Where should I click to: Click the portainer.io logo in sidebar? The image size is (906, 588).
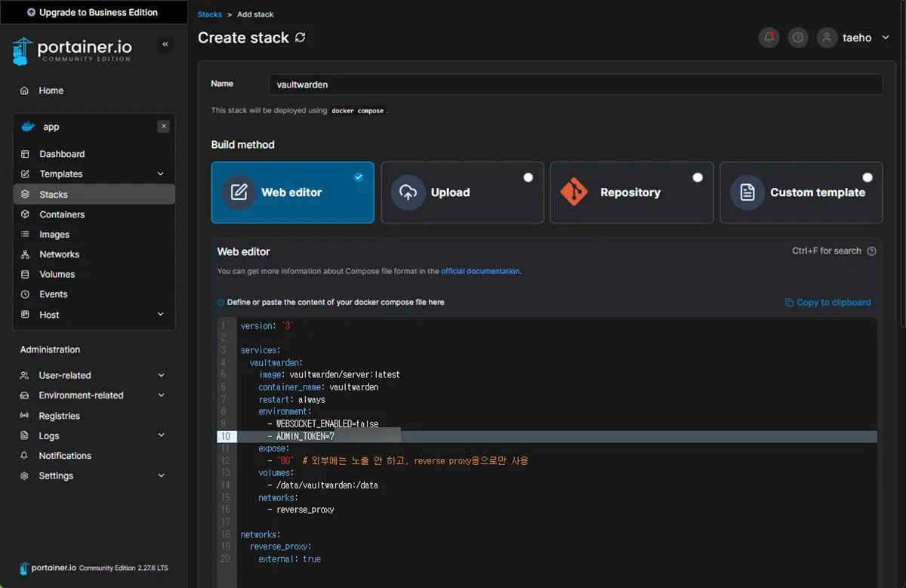pos(72,50)
